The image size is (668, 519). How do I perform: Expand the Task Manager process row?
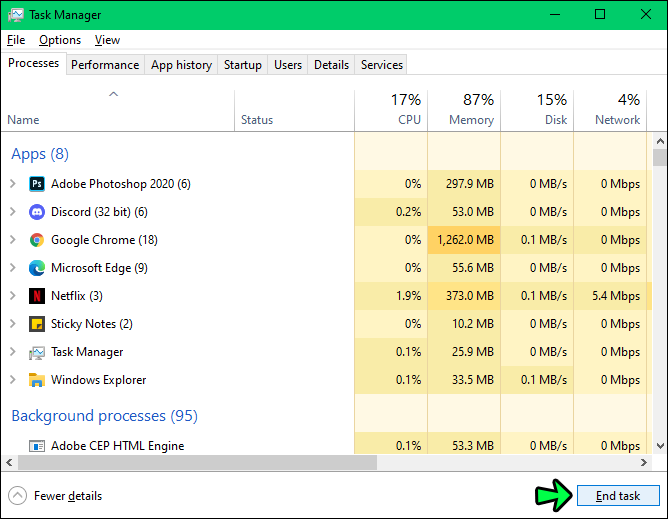point(13,352)
